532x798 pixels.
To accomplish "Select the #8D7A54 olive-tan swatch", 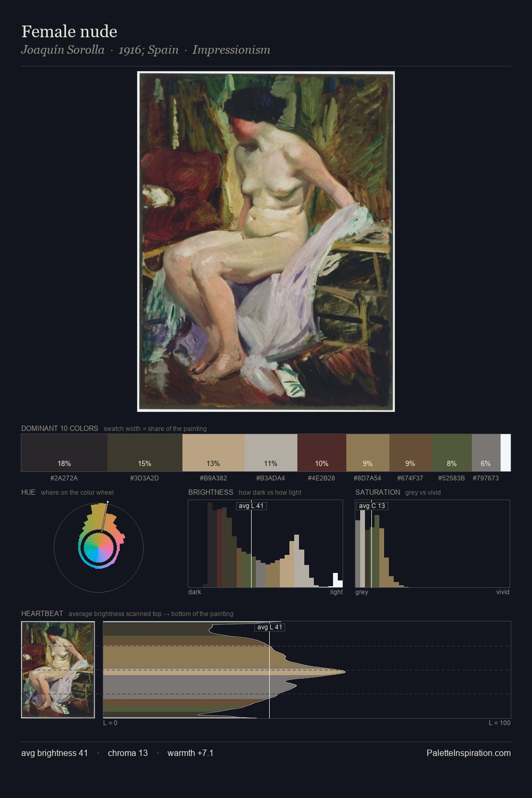I will click(x=368, y=453).
